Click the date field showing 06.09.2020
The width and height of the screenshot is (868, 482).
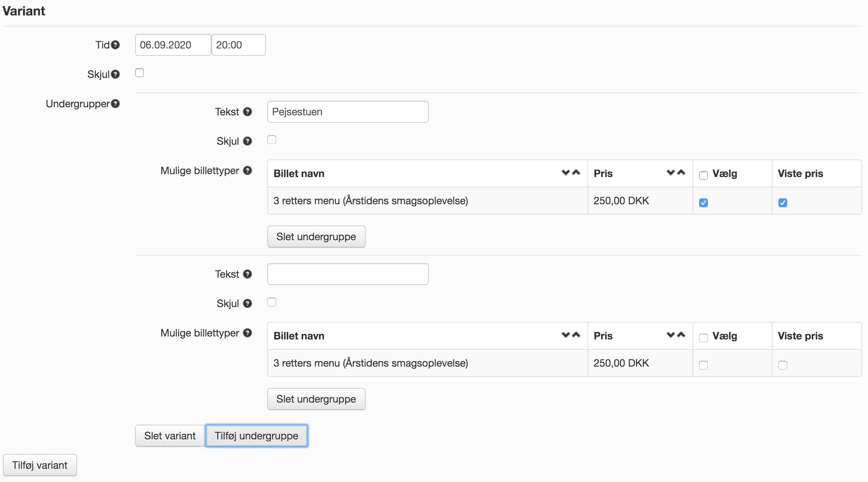coord(173,45)
